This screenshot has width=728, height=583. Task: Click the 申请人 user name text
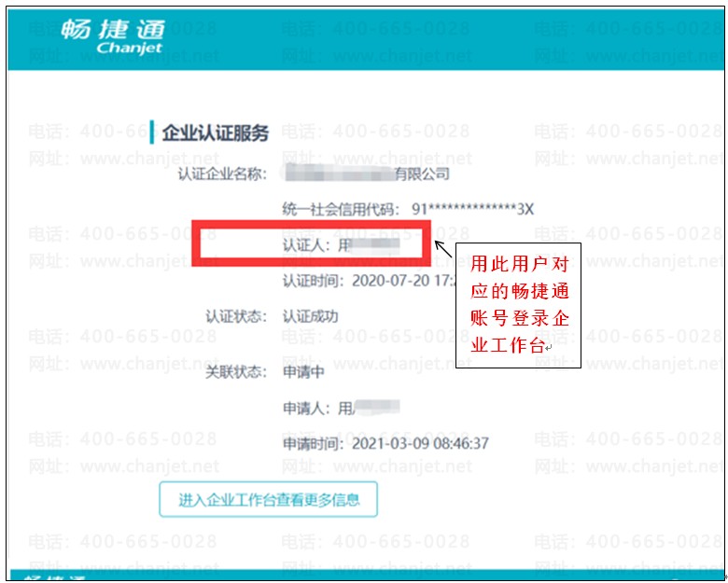pyautogui.click(x=369, y=408)
